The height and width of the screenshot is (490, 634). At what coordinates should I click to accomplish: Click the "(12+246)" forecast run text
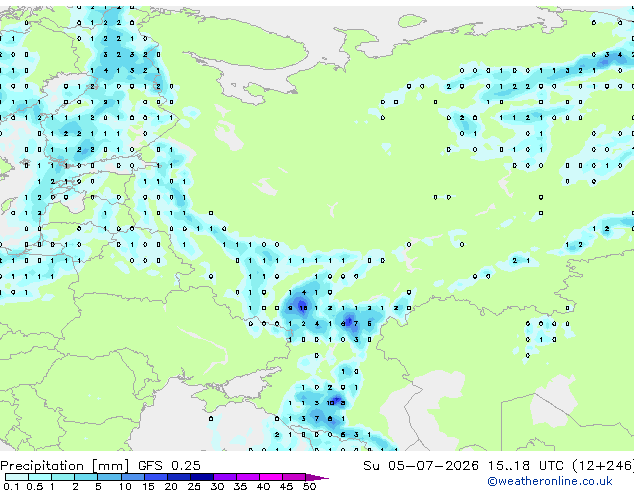tap(603, 466)
